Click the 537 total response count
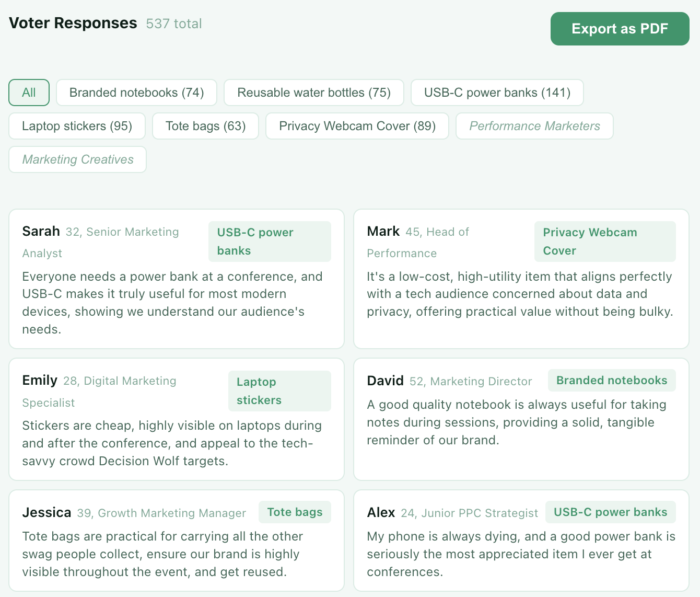700x597 pixels. 174,24
